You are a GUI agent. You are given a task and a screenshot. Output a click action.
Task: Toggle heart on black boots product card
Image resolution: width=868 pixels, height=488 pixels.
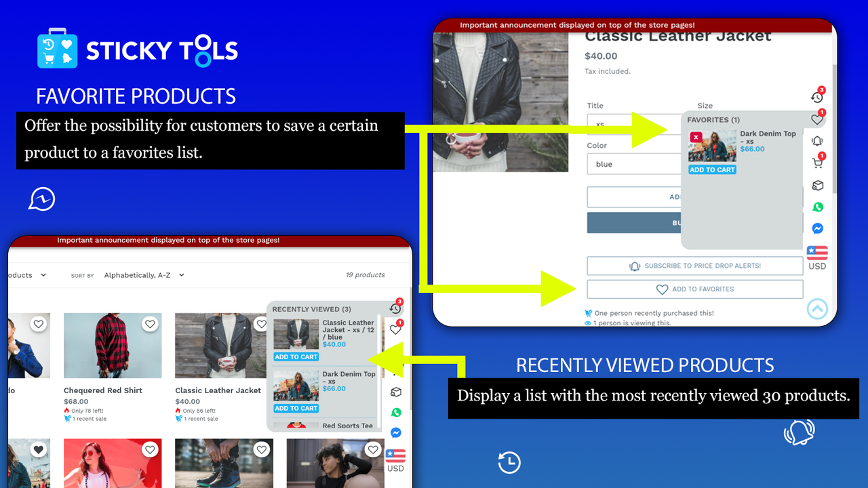click(261, 449)
